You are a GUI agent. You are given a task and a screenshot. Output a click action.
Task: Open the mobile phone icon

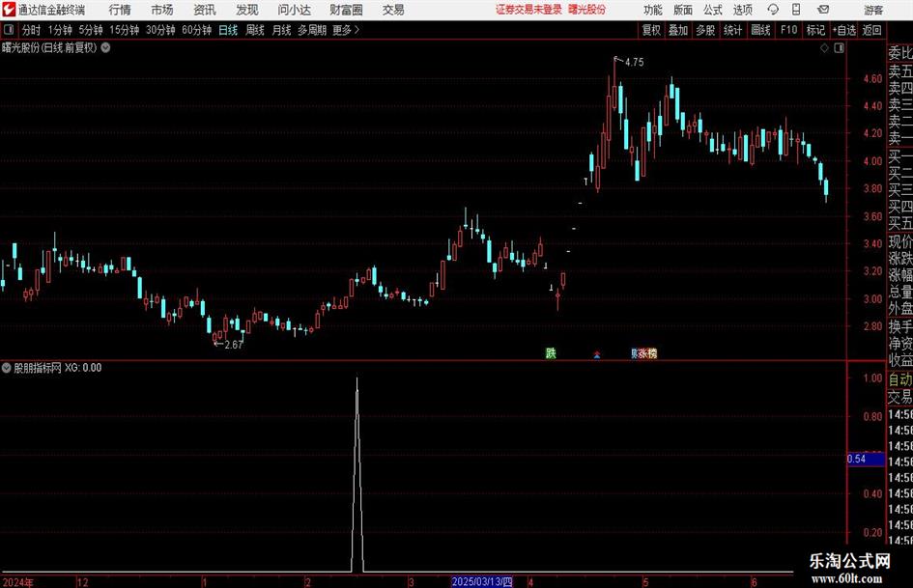coord(796,10)
